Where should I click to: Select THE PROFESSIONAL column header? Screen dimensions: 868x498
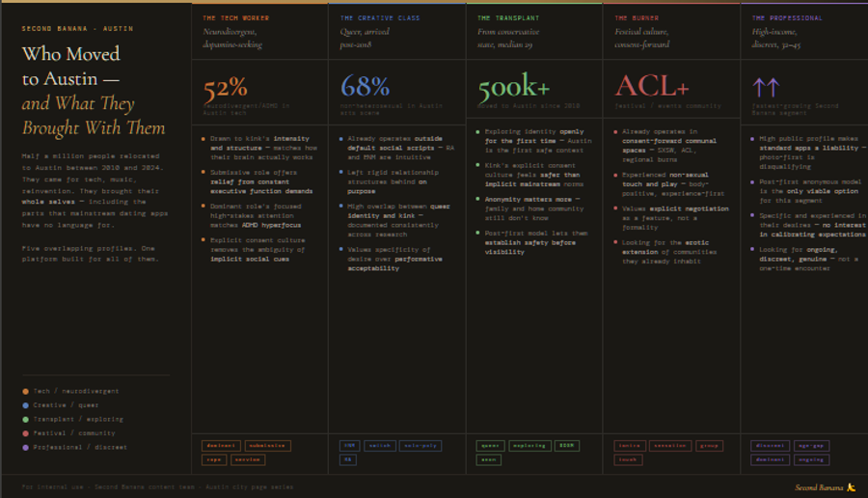click(787, 18)
